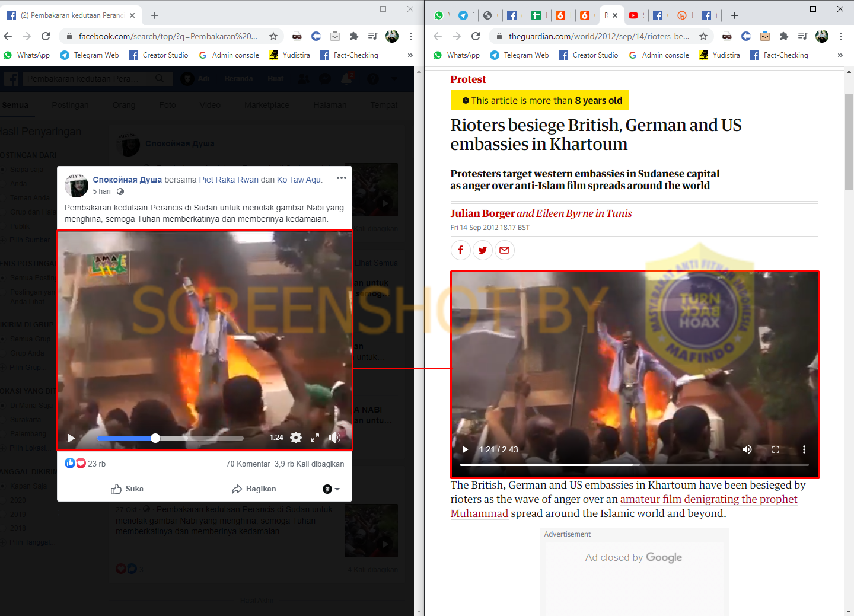Screen dimensions: 854x616
Task: Bookmark the theguardian.com page with star
Action: pyautogui.click(x=703, y=36)
